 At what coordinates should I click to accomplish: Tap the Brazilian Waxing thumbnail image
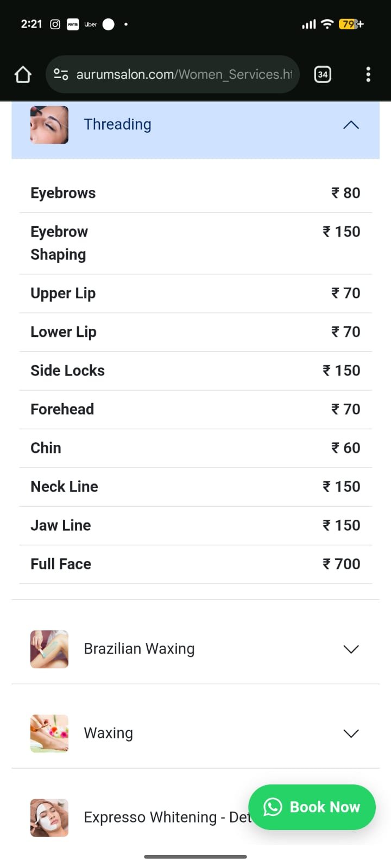coord(49,649)
